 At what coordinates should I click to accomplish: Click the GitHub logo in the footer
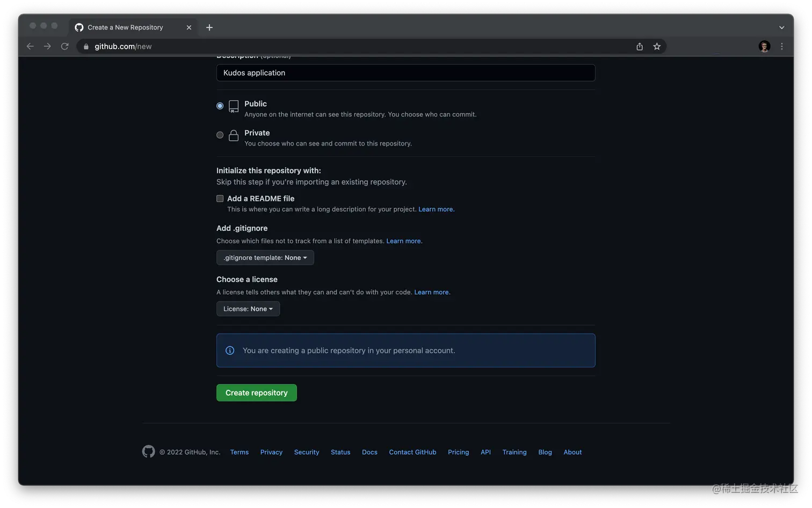(148, 452)
